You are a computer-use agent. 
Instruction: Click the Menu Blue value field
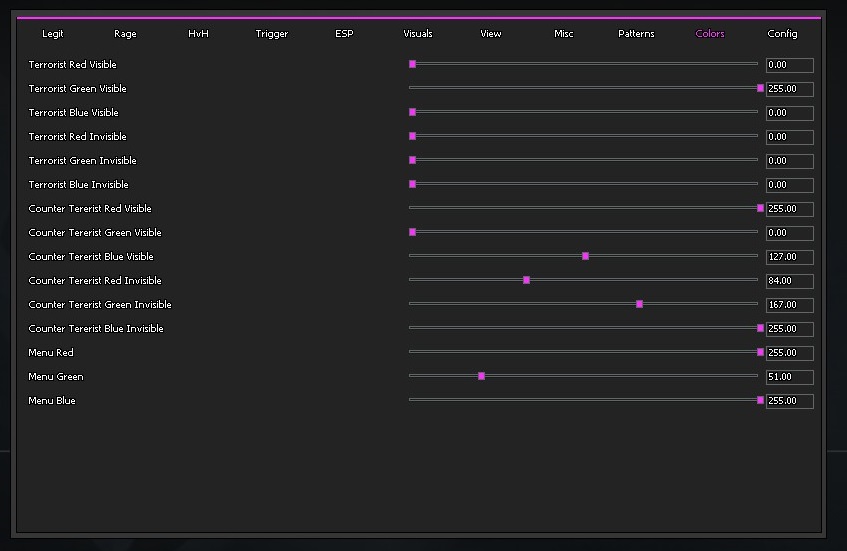pos(789,401)
